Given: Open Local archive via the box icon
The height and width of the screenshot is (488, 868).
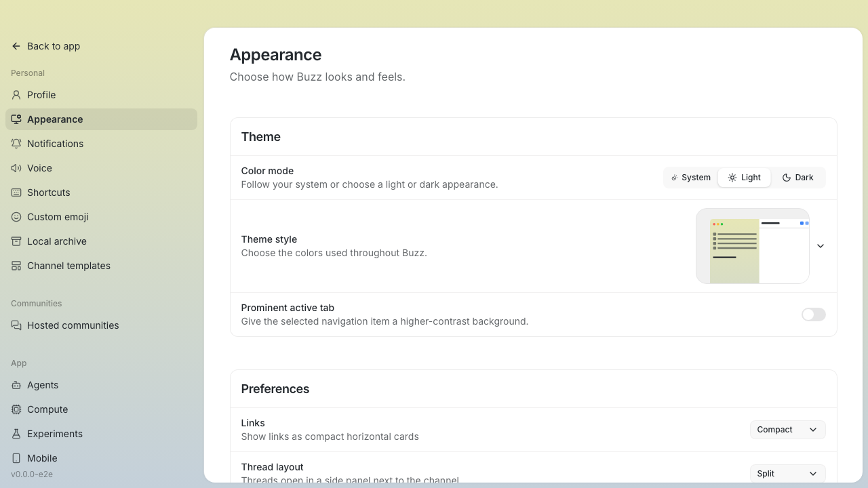Looking at the screenshot, I should 16,241.
